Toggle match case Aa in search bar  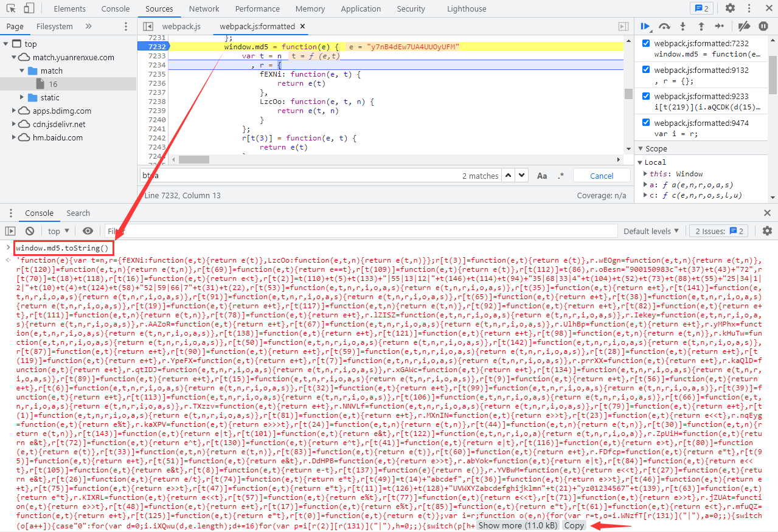[542, 176]
